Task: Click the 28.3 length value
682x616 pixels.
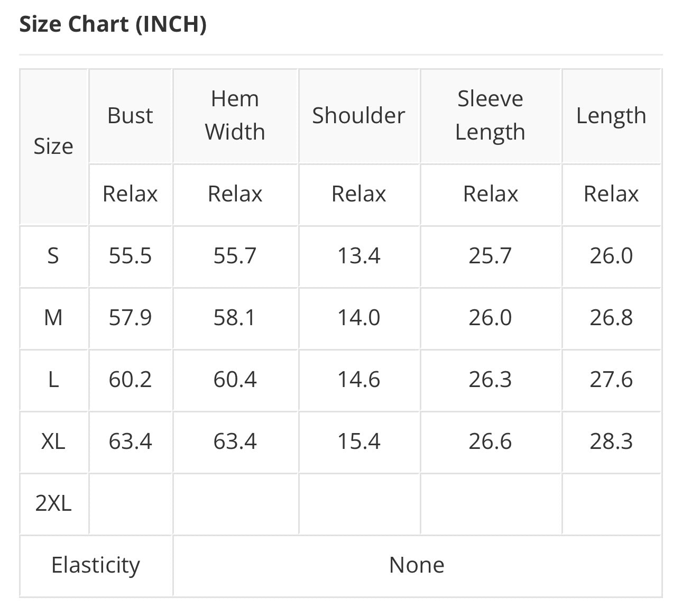Action: tap(611, 442)
